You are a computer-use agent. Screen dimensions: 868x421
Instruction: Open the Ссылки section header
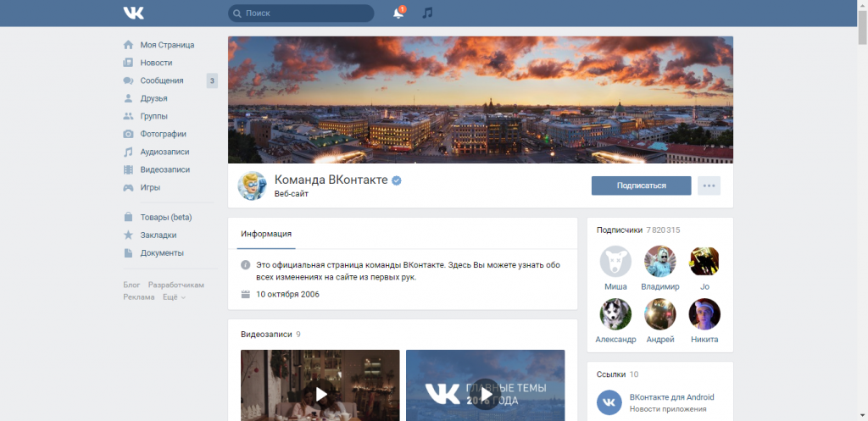(x=611, y=374)
